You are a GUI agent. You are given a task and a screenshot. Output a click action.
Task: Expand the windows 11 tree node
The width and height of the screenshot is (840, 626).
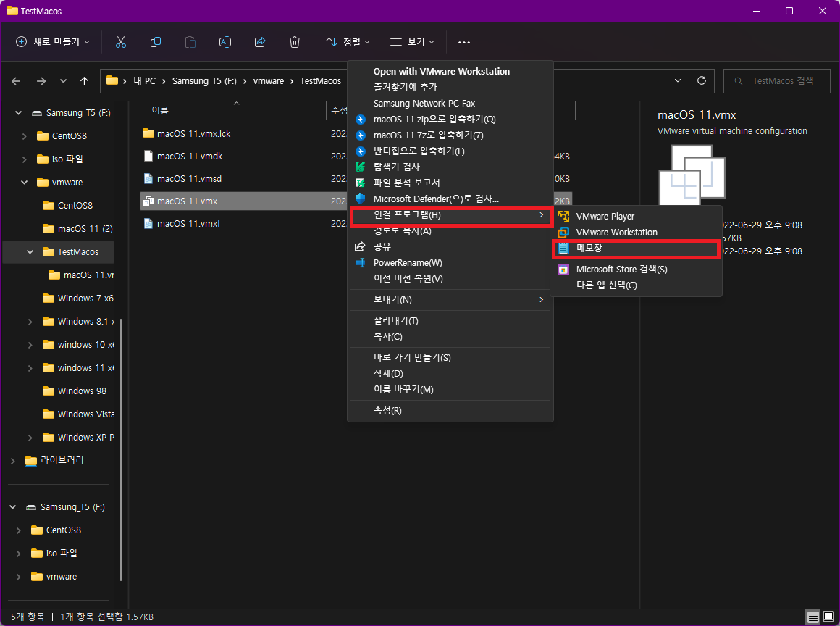[x=30, y=367]
